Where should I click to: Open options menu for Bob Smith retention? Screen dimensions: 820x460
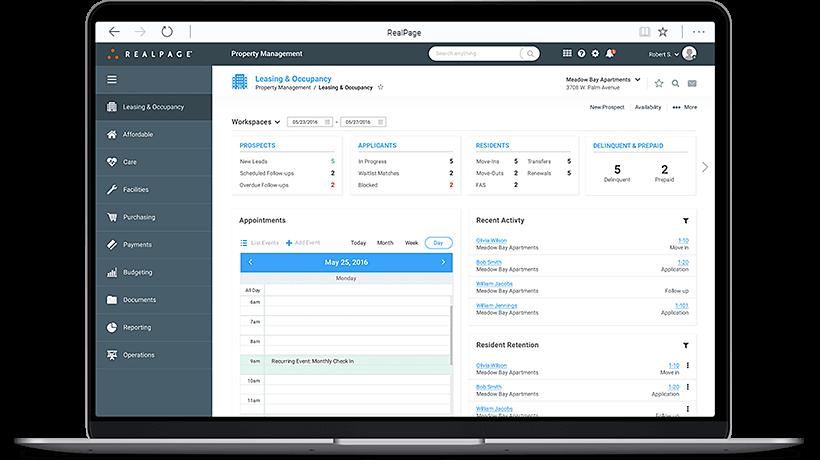point(688,387)
